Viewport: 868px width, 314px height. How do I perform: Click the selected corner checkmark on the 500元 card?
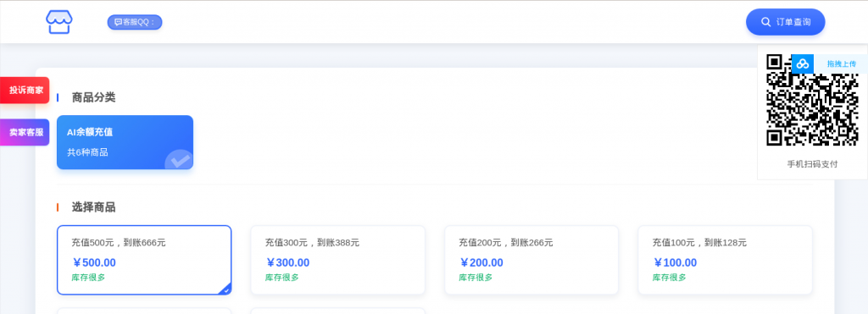225,289
